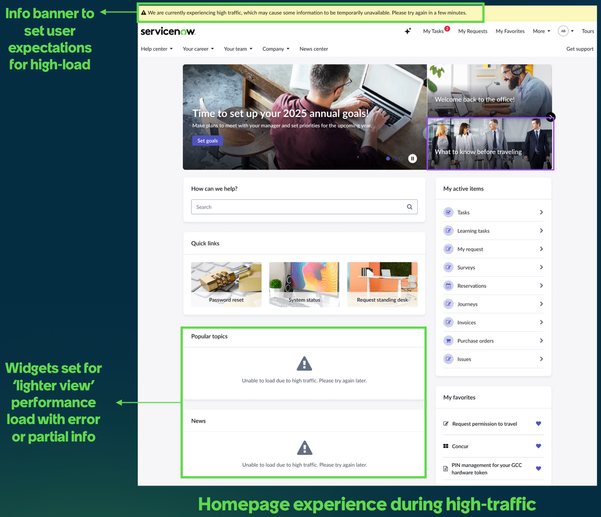The image size is (601, 517).
Task: Click the warning icon in the info banner
Action: tap(143, 13)
